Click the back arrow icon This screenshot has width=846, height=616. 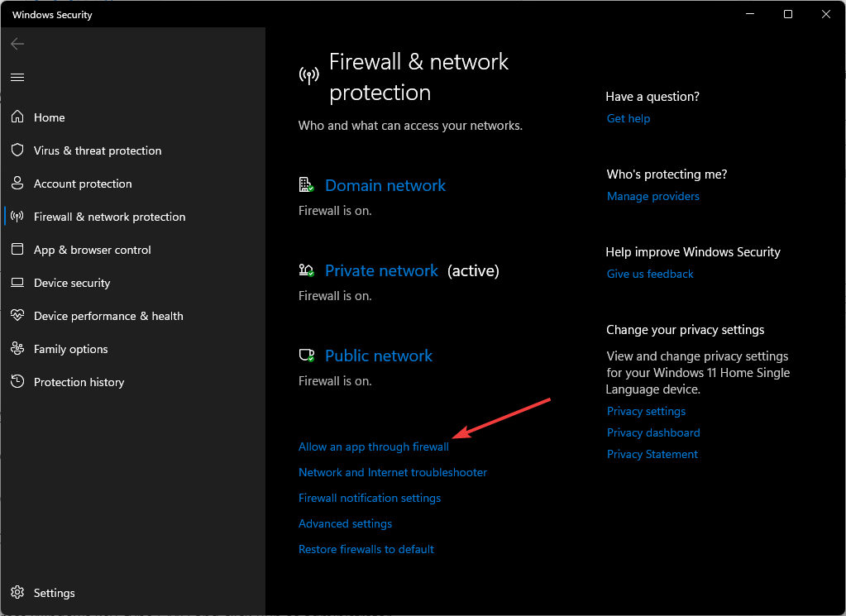[17, 44]
